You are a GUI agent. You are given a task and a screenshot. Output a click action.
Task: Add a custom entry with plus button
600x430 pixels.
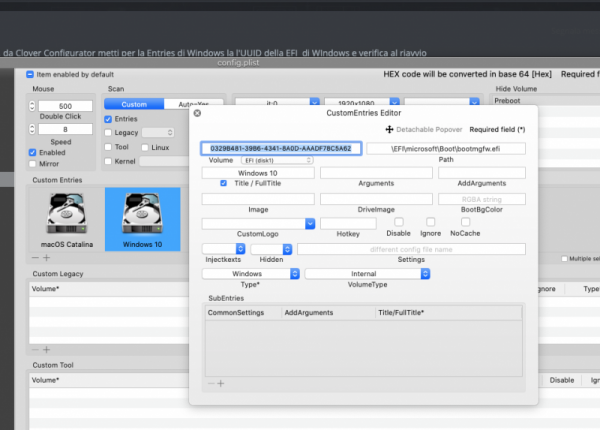45,258
